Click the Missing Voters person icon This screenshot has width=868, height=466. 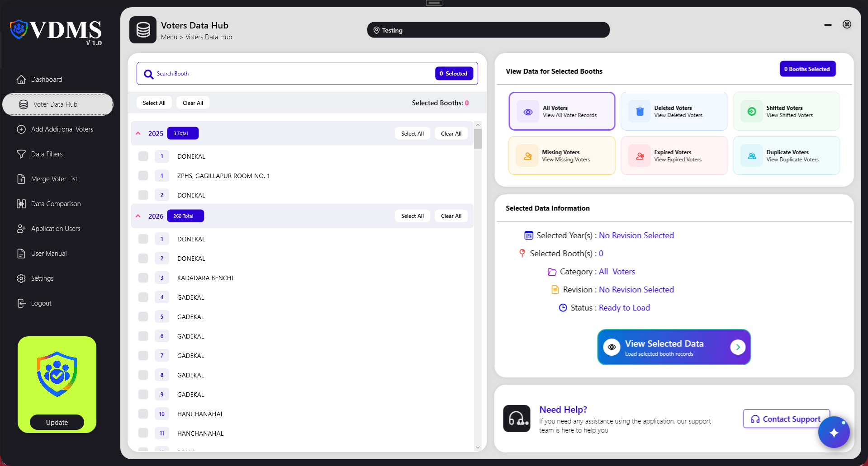527,156
